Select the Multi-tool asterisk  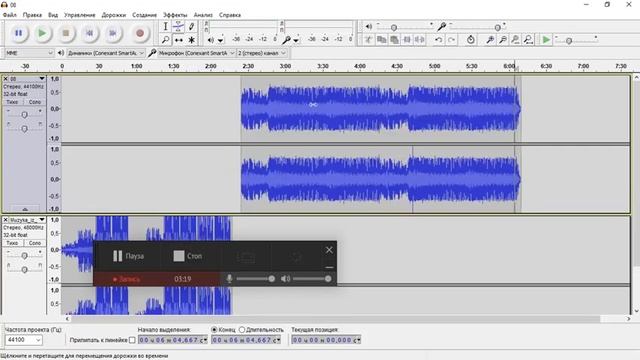point(191,40)
